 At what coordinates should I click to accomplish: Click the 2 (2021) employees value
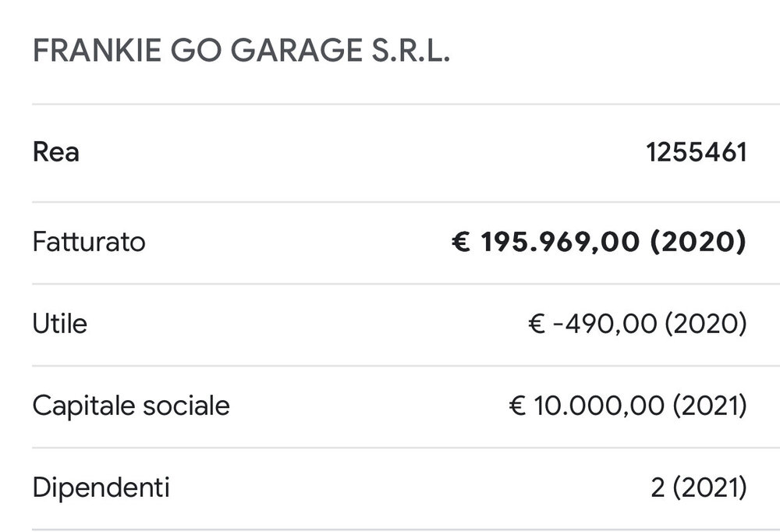coord(699,489)
